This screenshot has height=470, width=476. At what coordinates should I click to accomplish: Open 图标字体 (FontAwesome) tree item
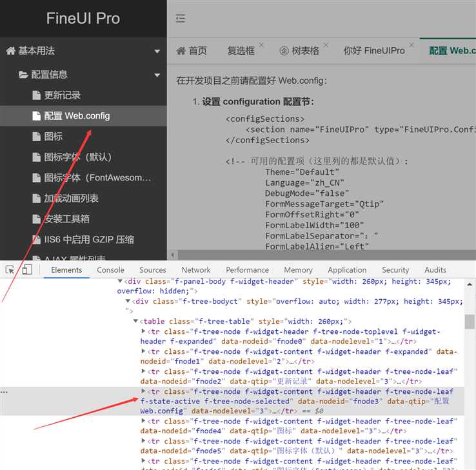click(x=97, y=178)
